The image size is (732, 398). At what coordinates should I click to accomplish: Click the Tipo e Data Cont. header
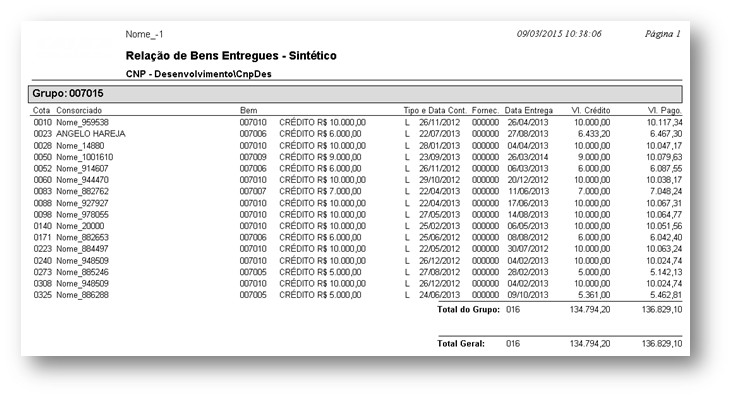(x=435, y=111)
